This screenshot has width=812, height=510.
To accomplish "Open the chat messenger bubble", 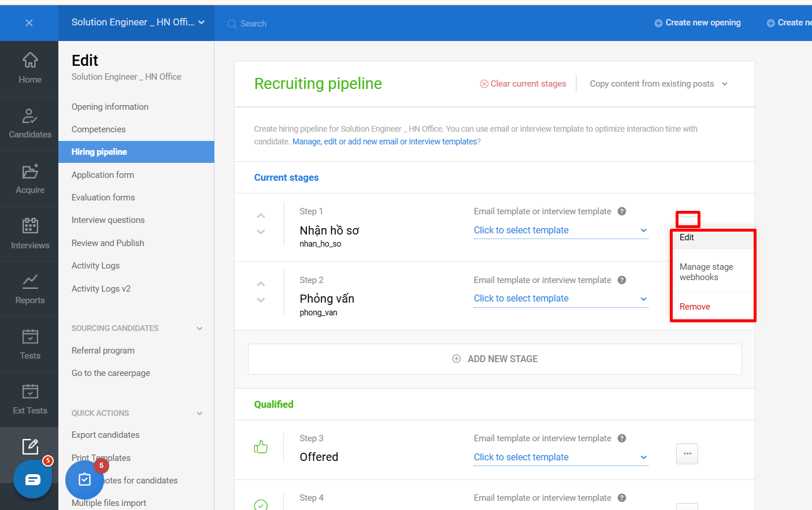I will coord(33,479).
